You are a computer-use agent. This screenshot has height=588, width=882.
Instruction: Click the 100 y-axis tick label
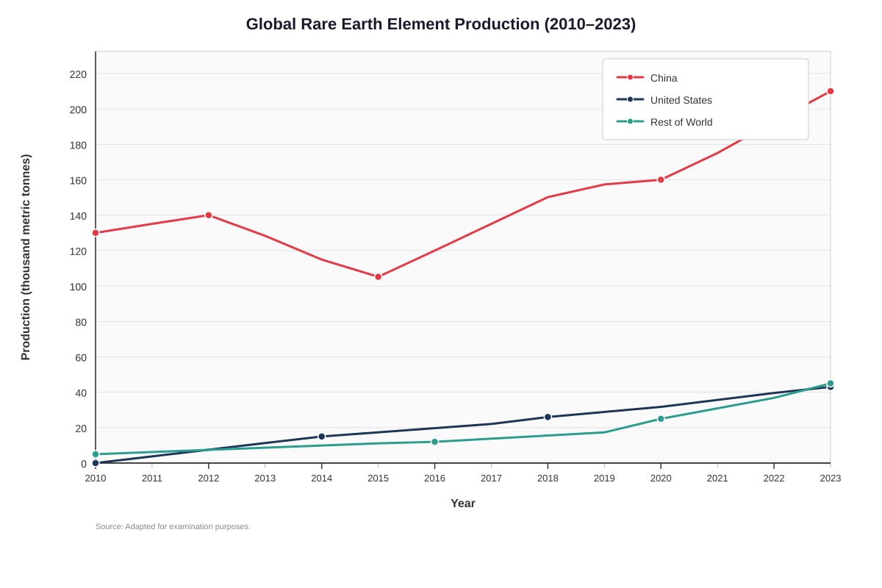[x=78, y=287]
